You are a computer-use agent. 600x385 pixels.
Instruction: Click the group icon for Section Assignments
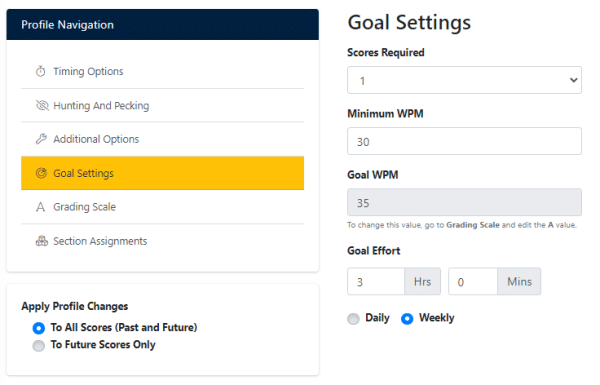(42, 241)
